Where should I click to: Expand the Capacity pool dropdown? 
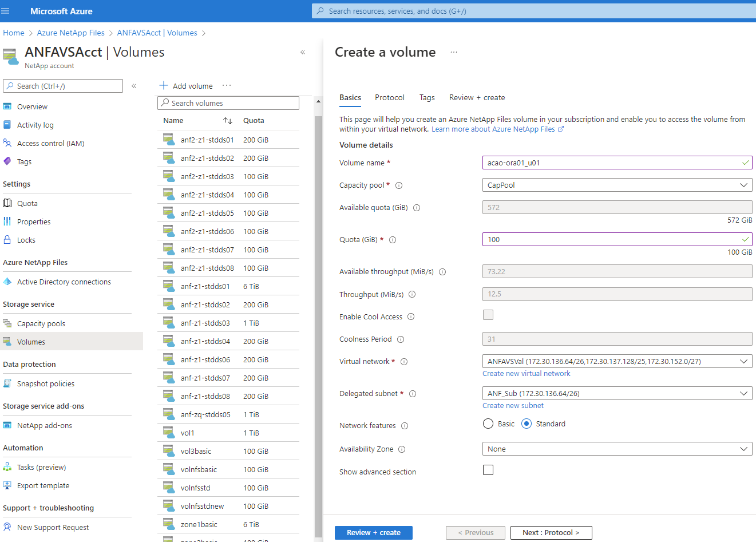[617, 185]
